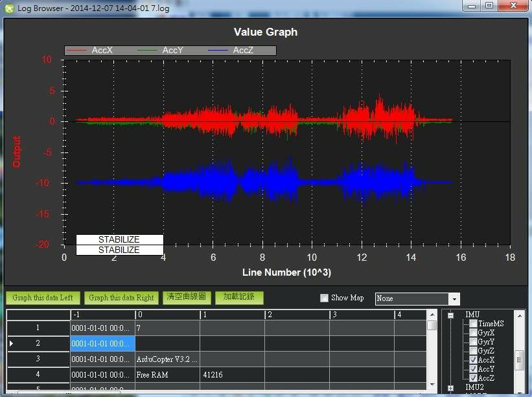Click the date cell in row 3
This screenshot has height=397, width=532.
coord(102,359)
